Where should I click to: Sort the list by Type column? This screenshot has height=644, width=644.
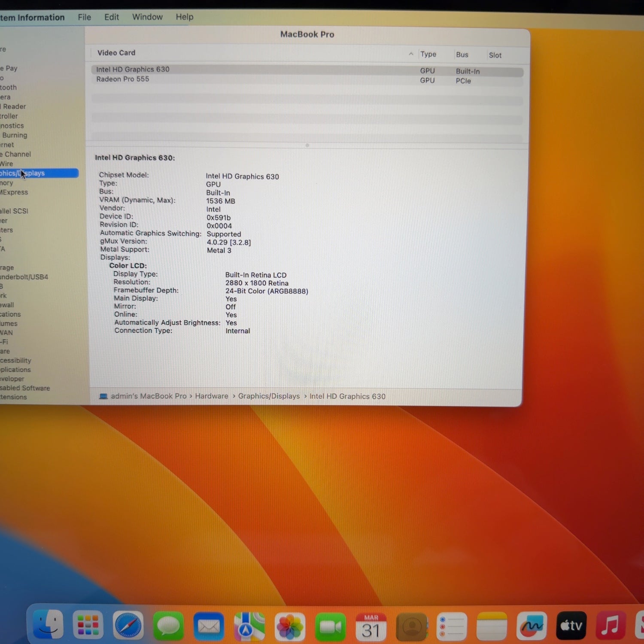point(428,55)
